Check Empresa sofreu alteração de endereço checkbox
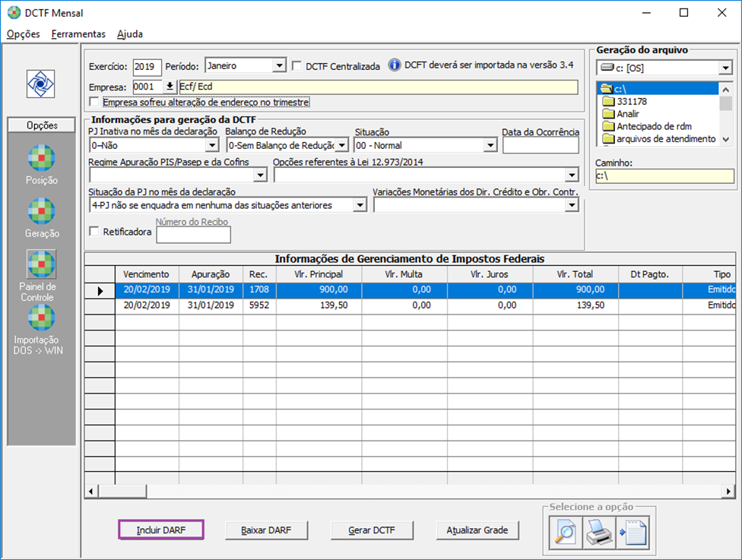742x560 pixels. click(94, 102)
